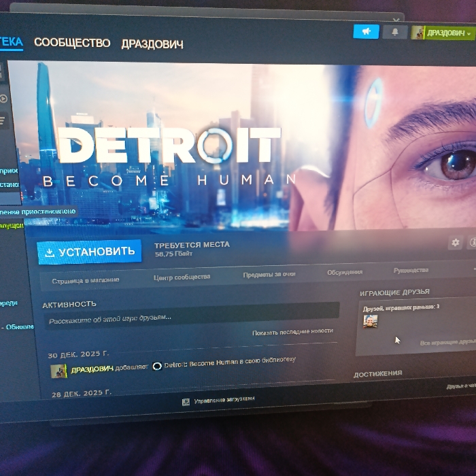Open the bell notifications icon
Screen dimensions: 476x476
pyautogui.click(x=394, y=32)
